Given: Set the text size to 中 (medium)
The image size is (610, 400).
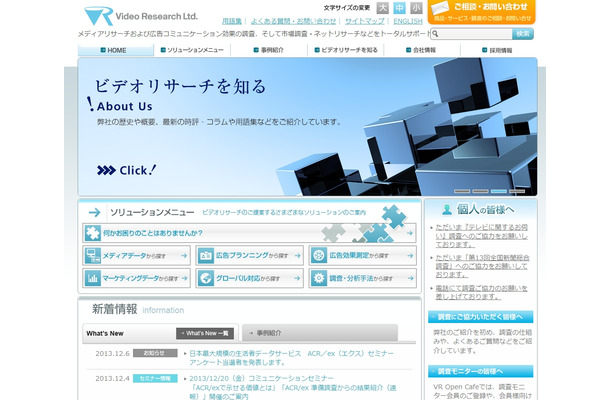Looking at the screenshot, I should click(399, 8).
